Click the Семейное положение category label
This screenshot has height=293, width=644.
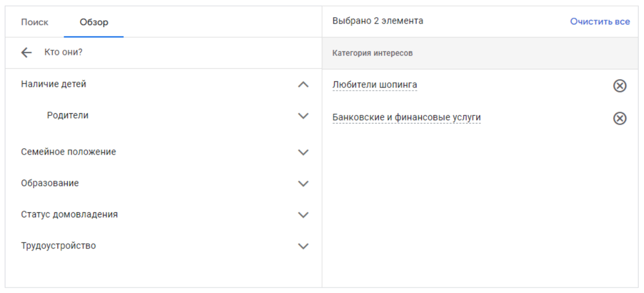(69, 152)
